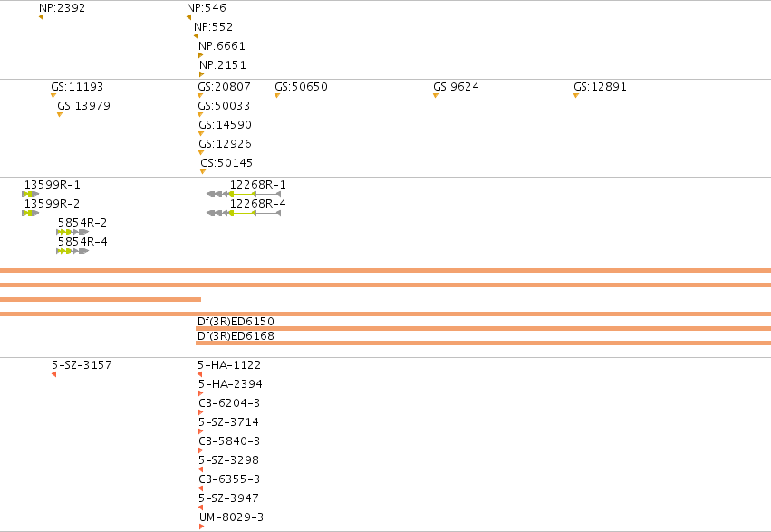Select the GS:13979 feature label
This screenshot has height=532, width=771.
tap(83, 106)
